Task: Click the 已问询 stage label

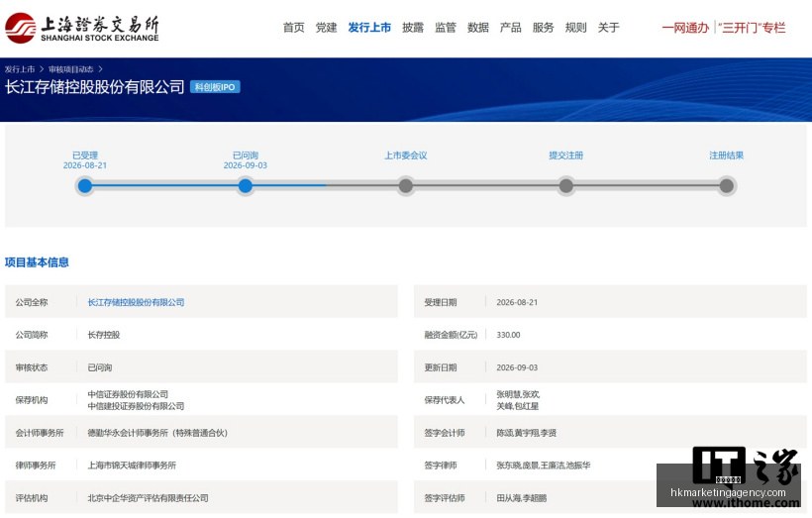Action: [246, 155]
